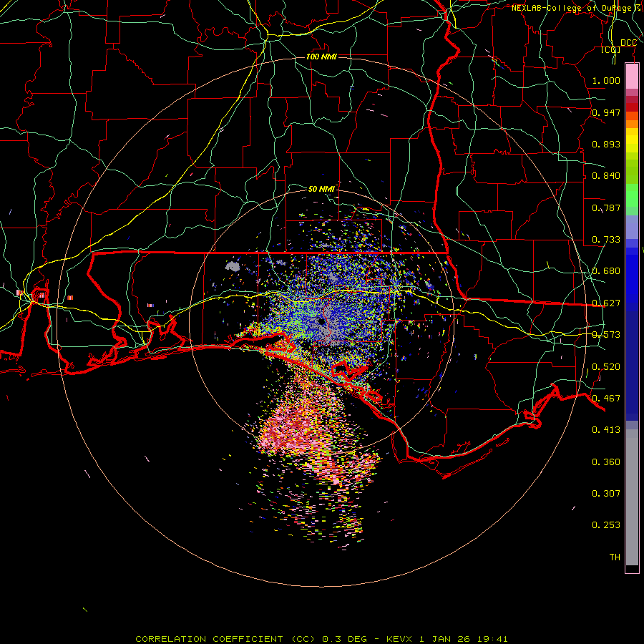Click the 0.413 legend value
The width and height of the screenshot is (644, 644).
(606, 430)
